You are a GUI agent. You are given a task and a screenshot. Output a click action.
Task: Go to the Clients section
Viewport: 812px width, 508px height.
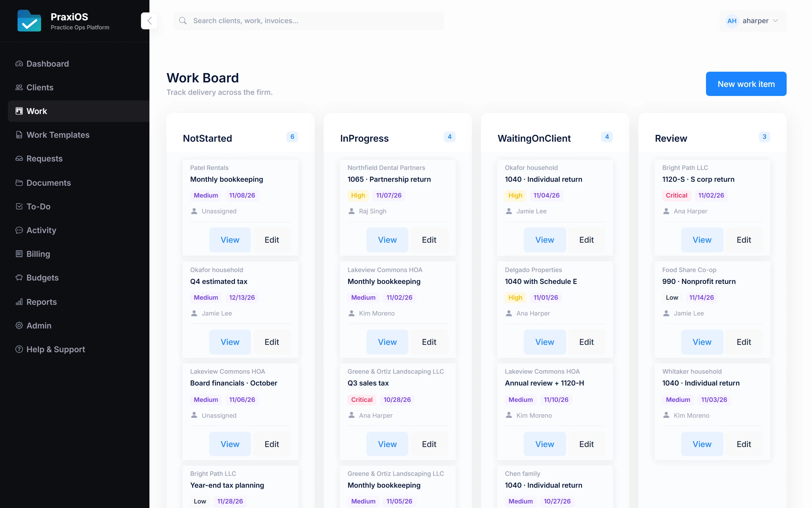78,87
